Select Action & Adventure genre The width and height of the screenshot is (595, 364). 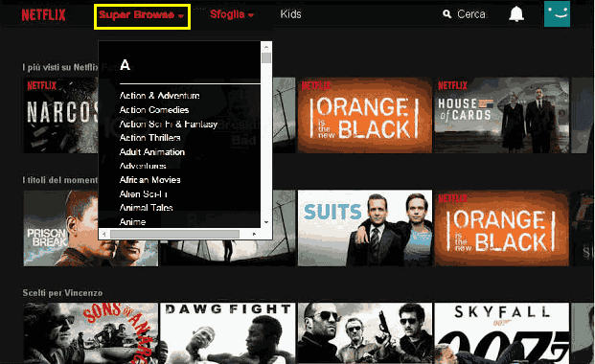[159, 96]
